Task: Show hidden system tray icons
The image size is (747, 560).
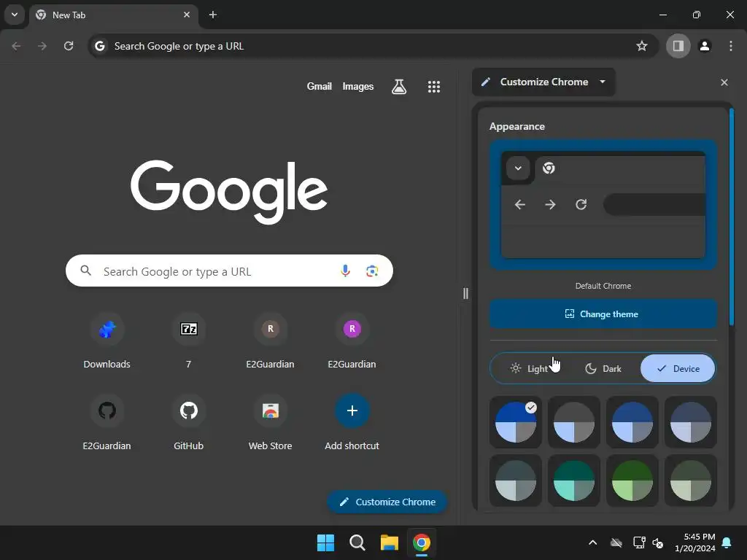Action: (x=592, y=542)
